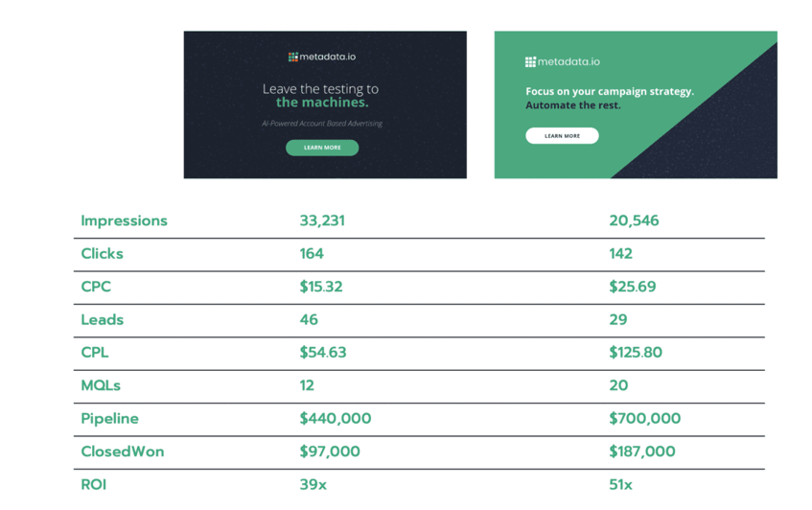
Task: Select the 20,546 impressions value
Action: [634, 220]
